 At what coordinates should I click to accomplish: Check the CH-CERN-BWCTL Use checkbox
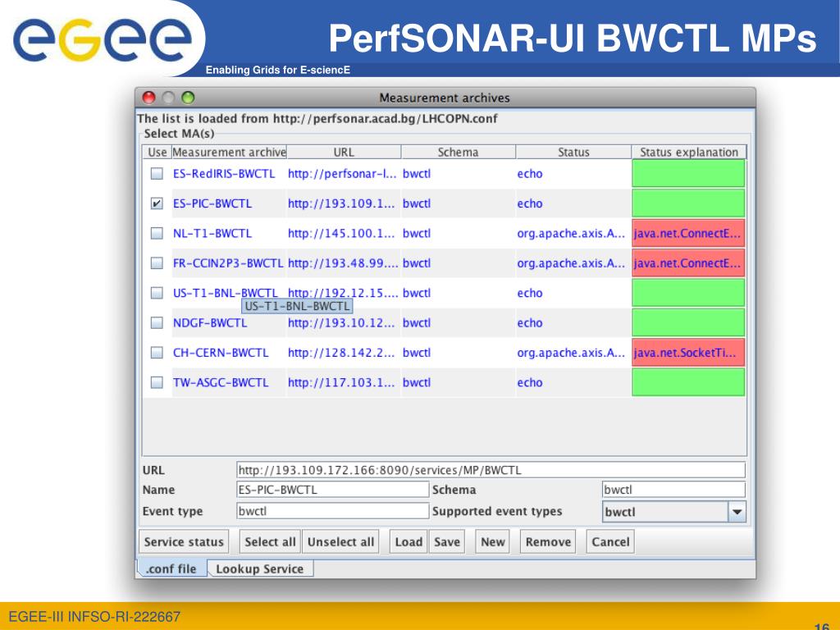pos(157,353)
